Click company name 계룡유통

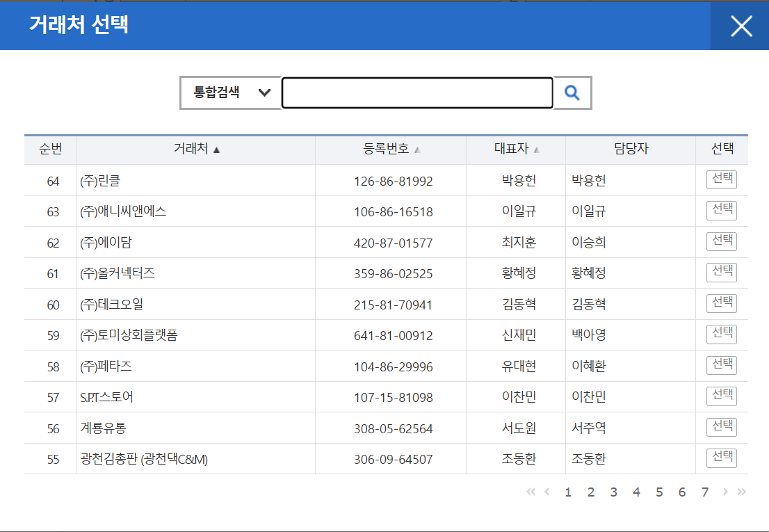tap(103, 428)
